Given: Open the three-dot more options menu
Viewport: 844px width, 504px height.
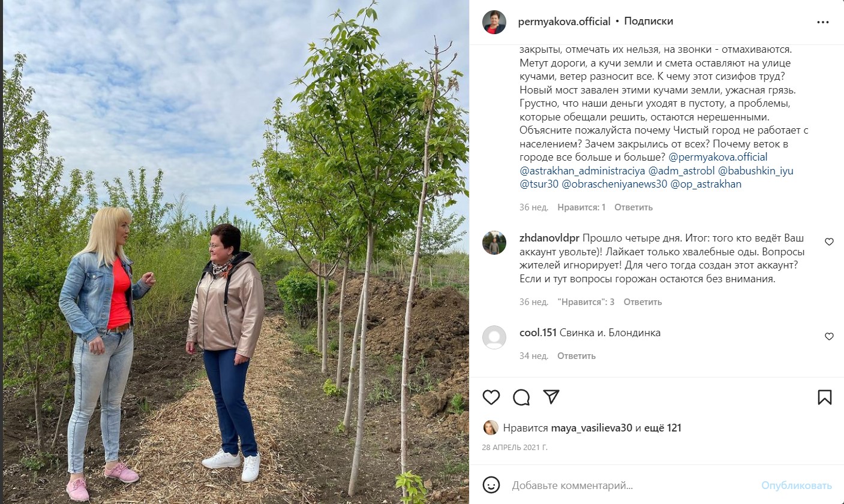Looking at the screenshot, I should coord(823,22).
